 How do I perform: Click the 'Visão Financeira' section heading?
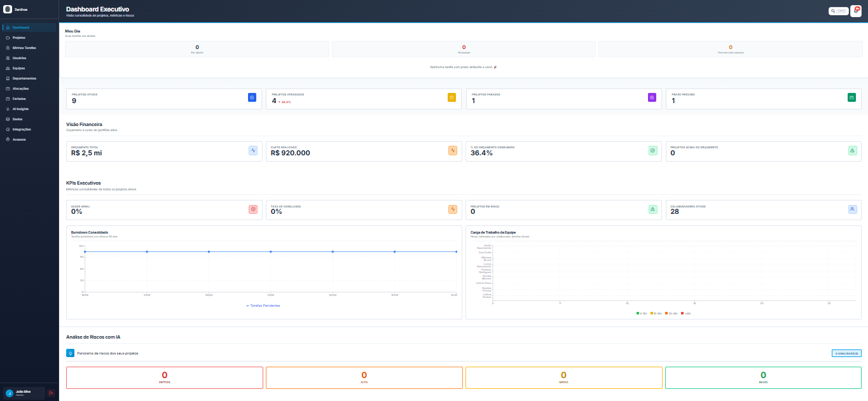84,124
